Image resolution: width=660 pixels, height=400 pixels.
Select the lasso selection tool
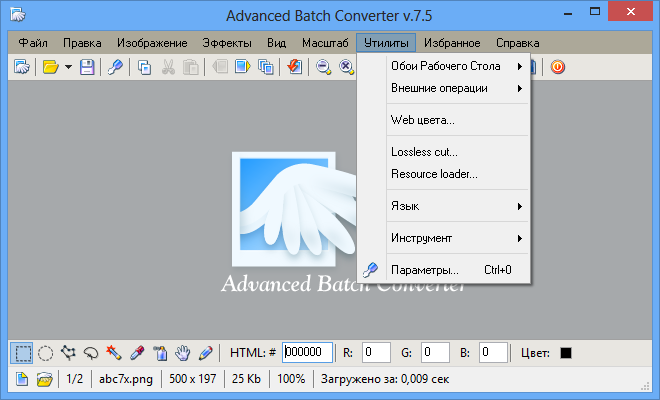click(x=90, y=353)
